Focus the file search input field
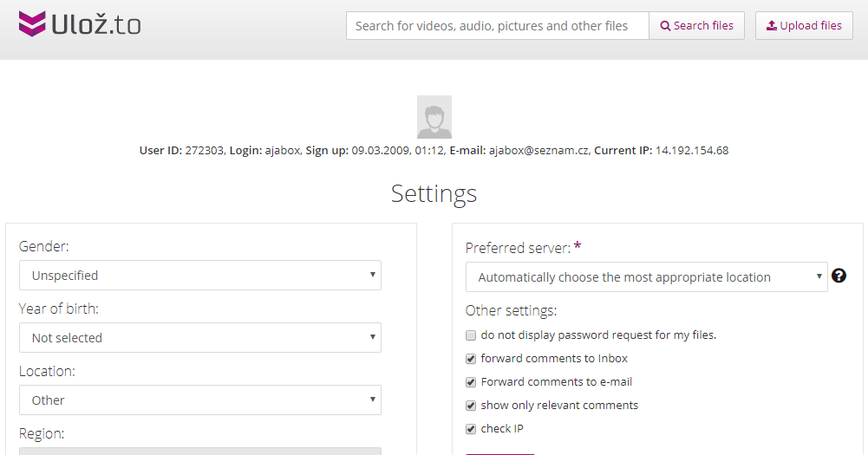Screen dimensions: 868x455 (497, 26)
